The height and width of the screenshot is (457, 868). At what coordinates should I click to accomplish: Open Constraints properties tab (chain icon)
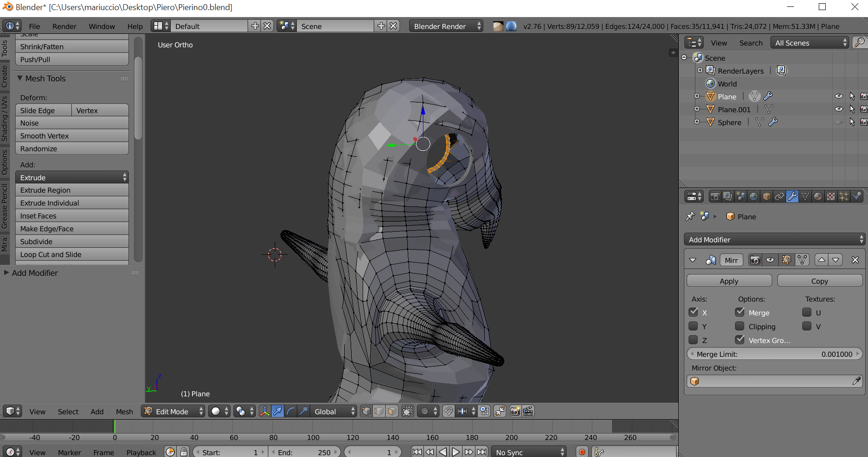pos(779,196)
